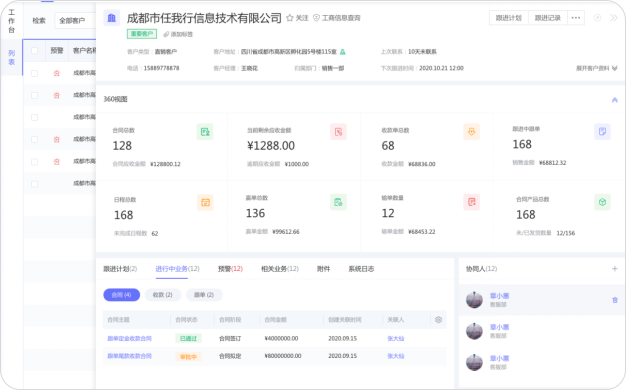627x390 pixels.
Task: Open the 跟单定金收款合同 contract link
Action: coord(130,338)
